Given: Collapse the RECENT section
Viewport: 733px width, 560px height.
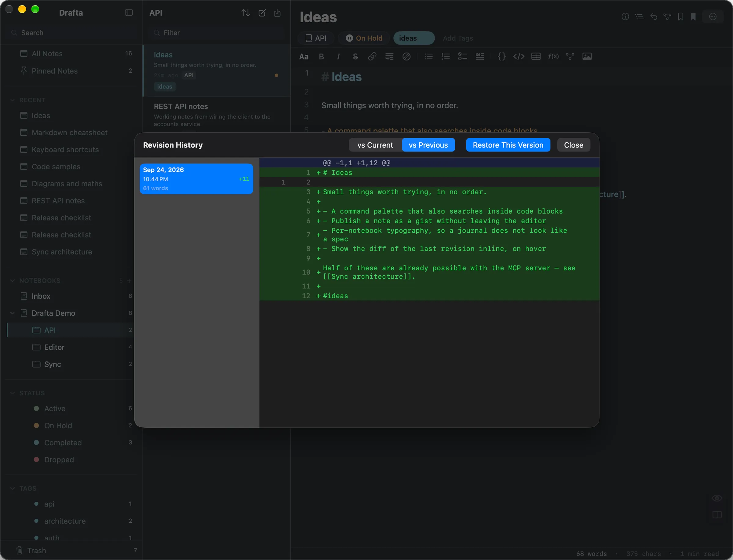Looking at the screenshot, I should click(x=12, y=100).
